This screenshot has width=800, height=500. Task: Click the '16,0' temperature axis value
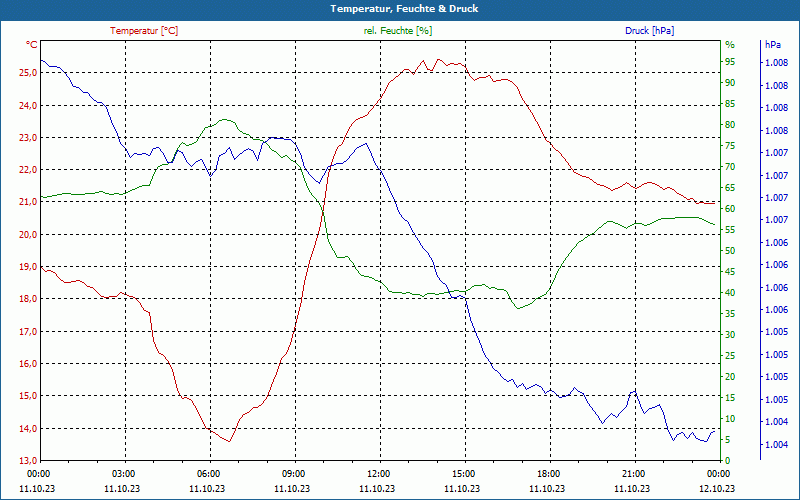pyautogui.click(x=28, y=364)
